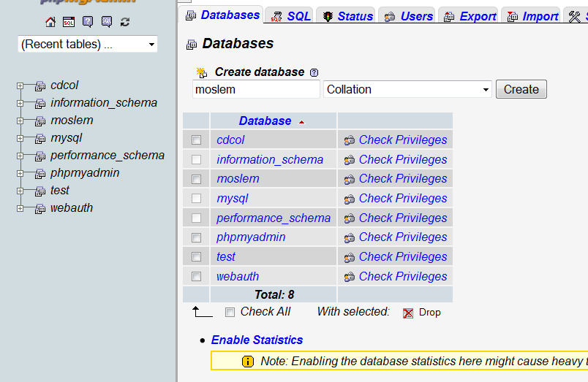Select moslem in the navigation tree
This screenshot has width=588, height=382.
[72, 121]
